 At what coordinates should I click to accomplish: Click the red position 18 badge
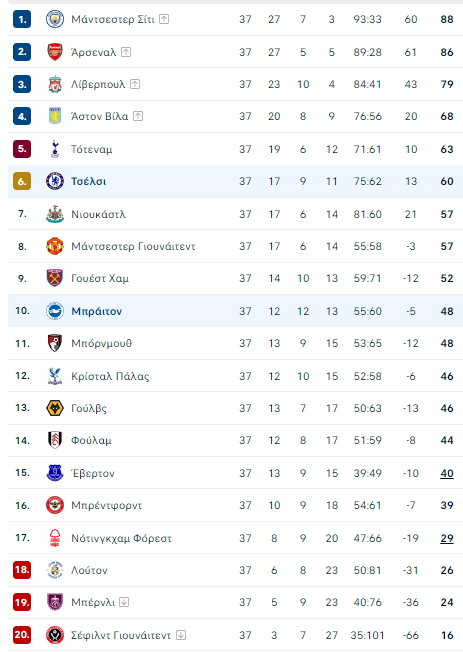click(x=22, y=570)
